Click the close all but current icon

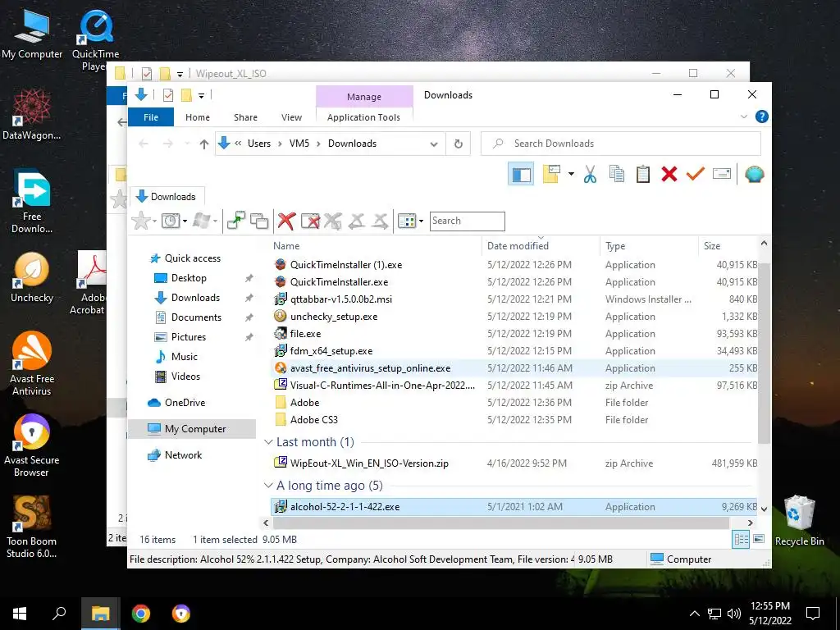click(310, 221)
